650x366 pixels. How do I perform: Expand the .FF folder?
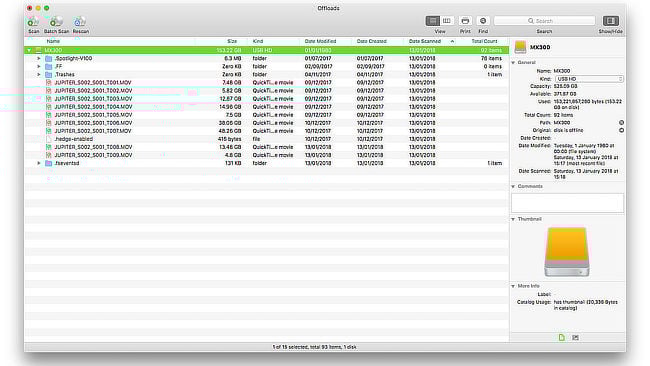[x=39, y=66]
